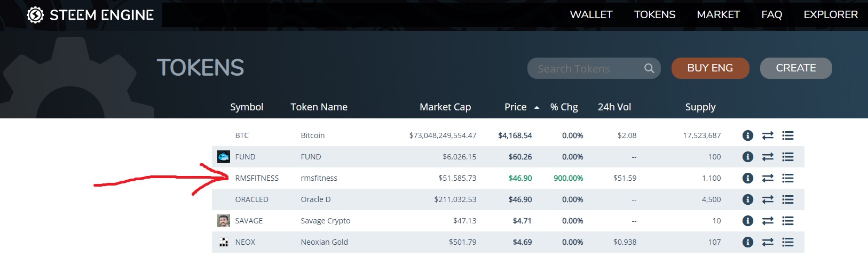Click the RMSFITNESS symbol cell
Screen dimensions: 868x257
pos(257,178)
